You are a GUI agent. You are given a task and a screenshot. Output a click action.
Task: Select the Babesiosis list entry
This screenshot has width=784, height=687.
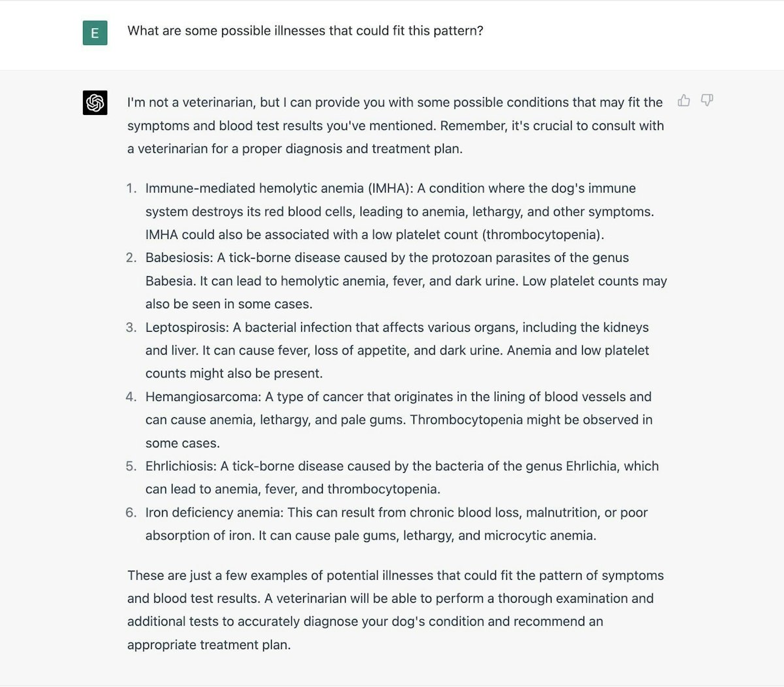point(406,281)
